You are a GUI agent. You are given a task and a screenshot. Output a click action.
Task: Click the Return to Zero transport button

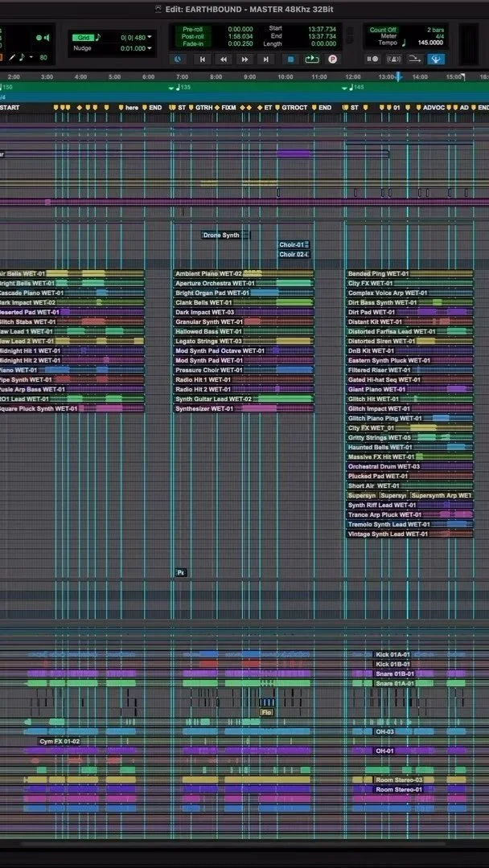click(203, 59)
